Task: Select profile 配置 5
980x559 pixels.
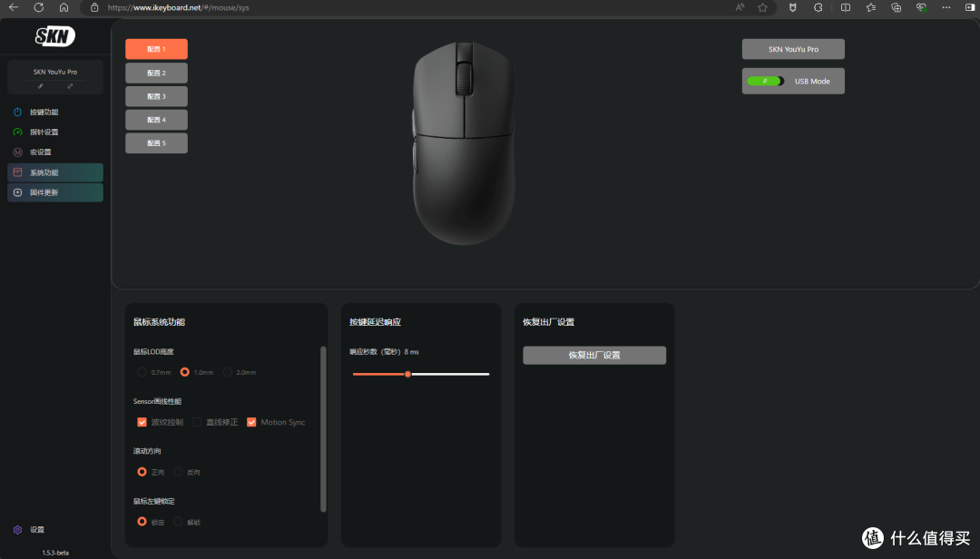Action: 156,143
